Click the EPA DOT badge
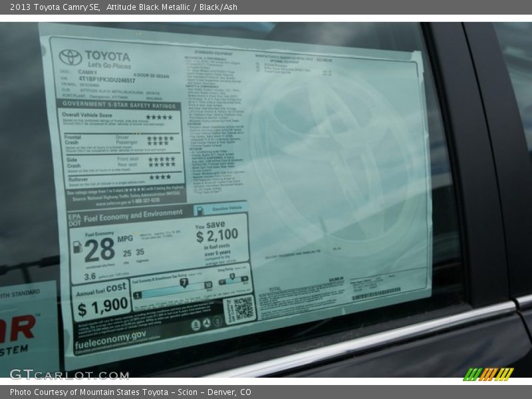This screenshot has width=532, height=399. coord(74,220)
